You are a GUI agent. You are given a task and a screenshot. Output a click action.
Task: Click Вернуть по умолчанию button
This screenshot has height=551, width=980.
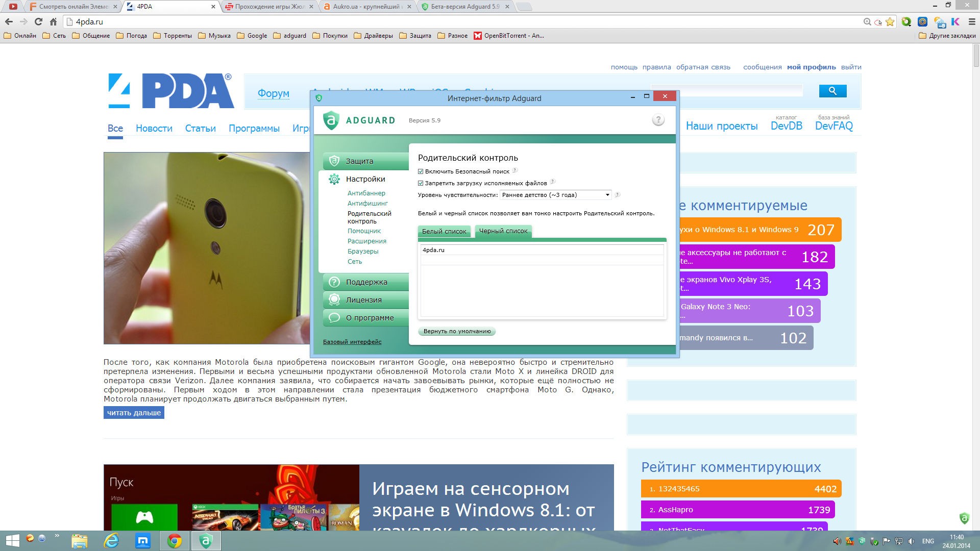[457, 331]
